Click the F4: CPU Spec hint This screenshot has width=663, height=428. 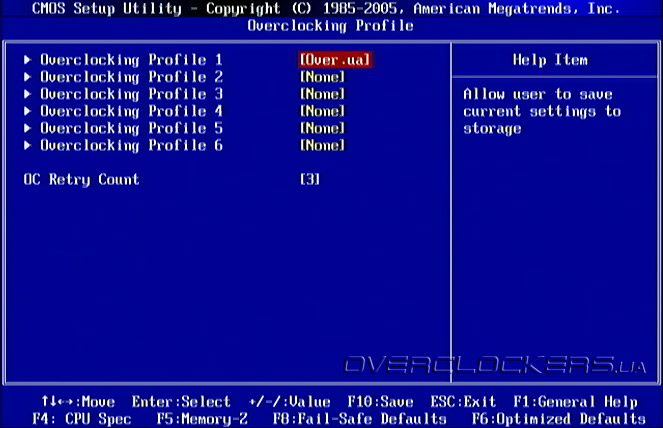[82, 419]
